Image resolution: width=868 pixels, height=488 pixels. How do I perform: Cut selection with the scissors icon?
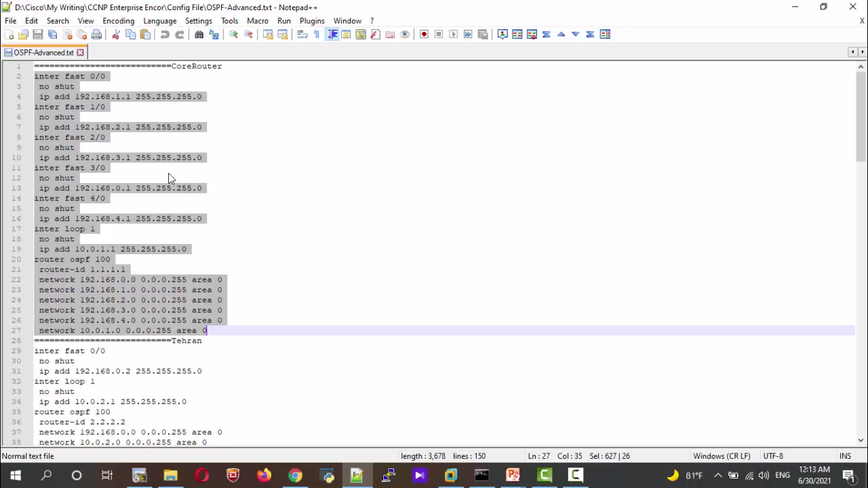[116, 35]
